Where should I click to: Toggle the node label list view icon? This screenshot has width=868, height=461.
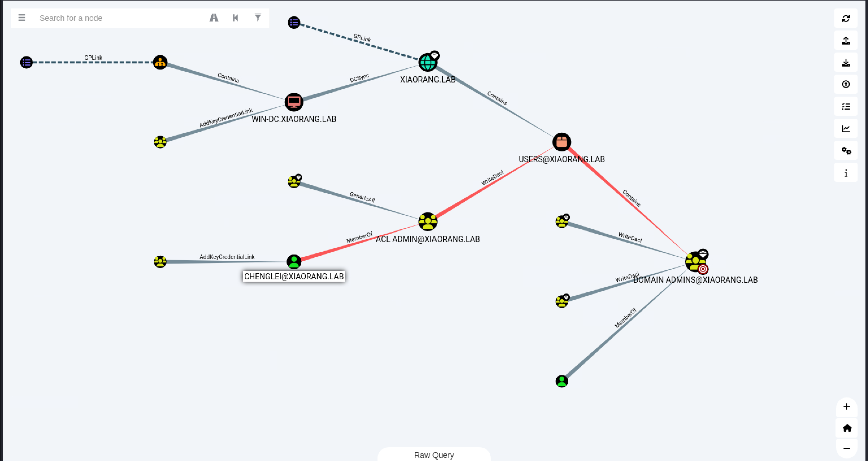pyautogui.click(x=846, y=106)
